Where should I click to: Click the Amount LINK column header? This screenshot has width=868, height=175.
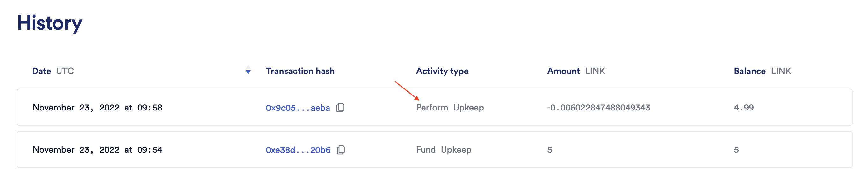pyautogui.click(x=576, y=71)
